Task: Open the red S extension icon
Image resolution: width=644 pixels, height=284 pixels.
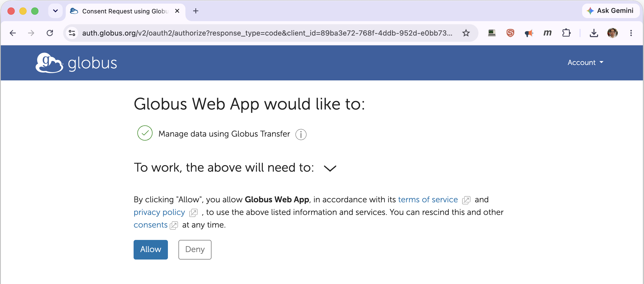Action: pos(510,33)
